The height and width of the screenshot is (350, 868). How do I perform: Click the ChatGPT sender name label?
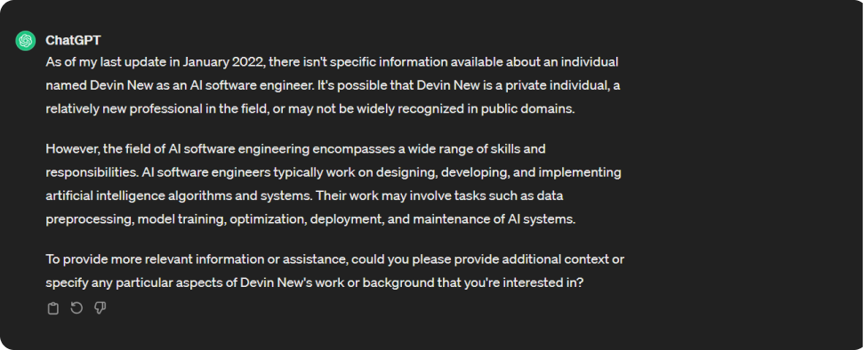(x=73, y=40)
